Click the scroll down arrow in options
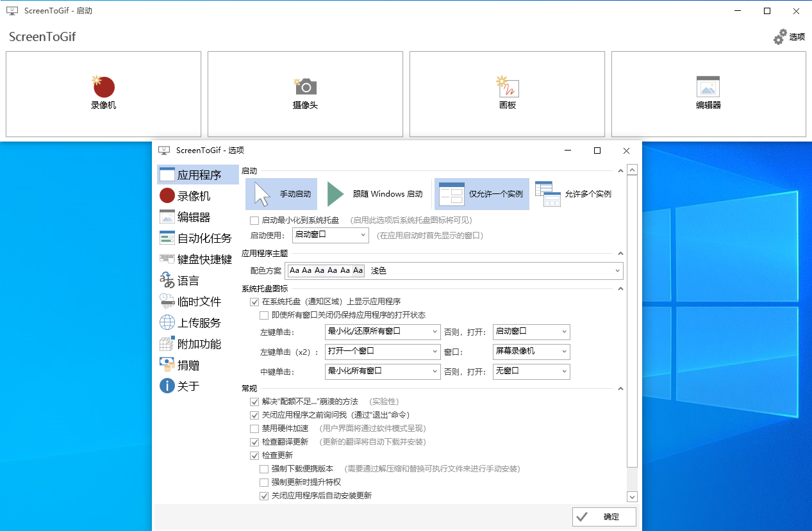Viewport: 812px width, 531px height. [x=632, y=496]
